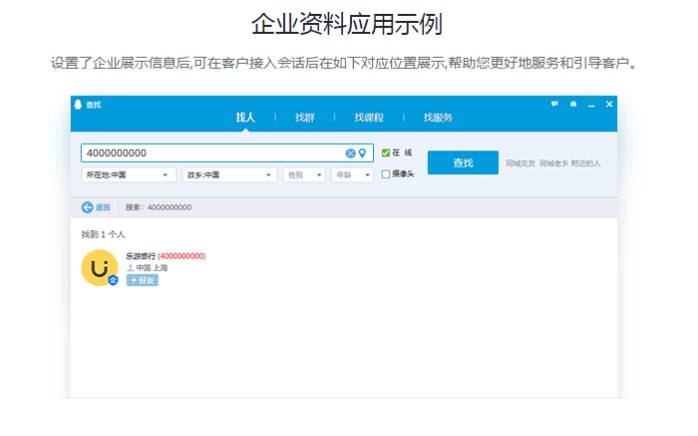Open the 性别 dropdown

[305, 174]
